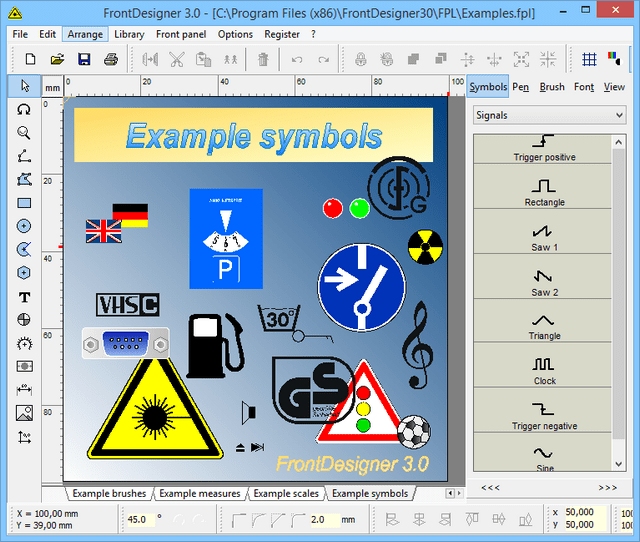The width and height of the screenshot is (640, 542).
Task: Choose the Rectangle drawing tool
Action: (x=24, y=203)
